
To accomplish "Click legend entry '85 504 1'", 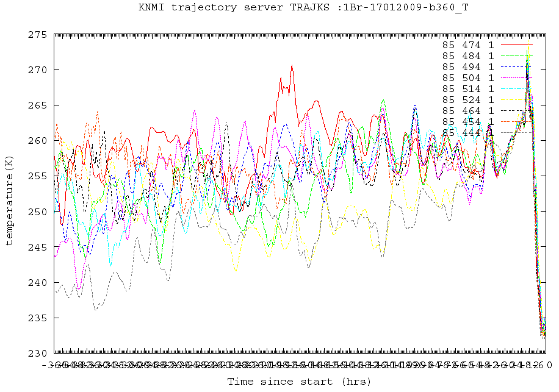I will [469, 78].
